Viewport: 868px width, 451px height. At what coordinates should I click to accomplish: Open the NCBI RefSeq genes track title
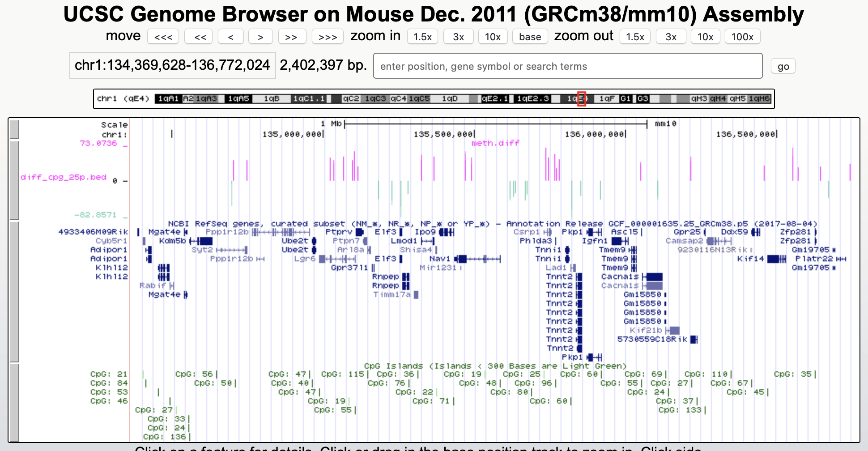(493, 223)
